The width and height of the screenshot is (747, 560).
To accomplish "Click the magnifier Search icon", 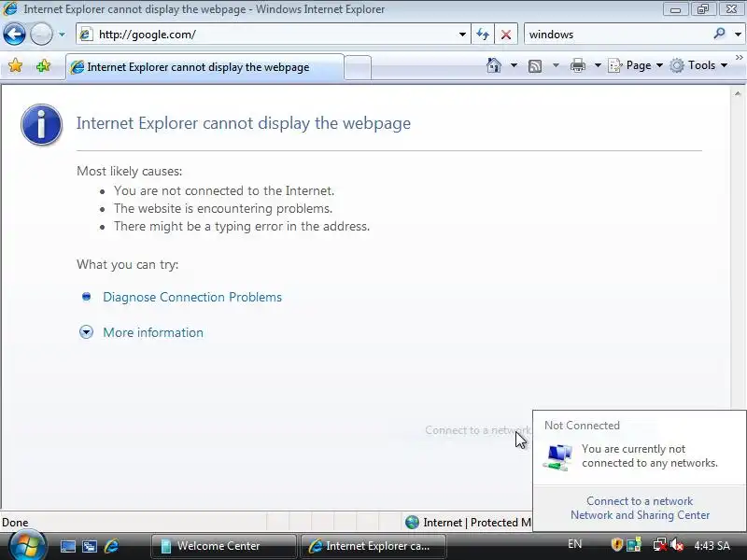I will tap(719, 34).
